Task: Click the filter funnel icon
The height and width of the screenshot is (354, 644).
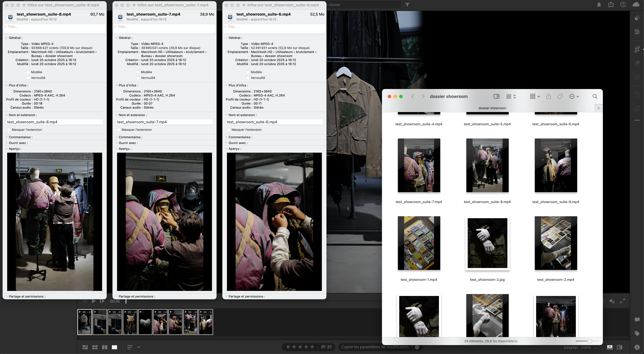Action: [x=407, y=5]
